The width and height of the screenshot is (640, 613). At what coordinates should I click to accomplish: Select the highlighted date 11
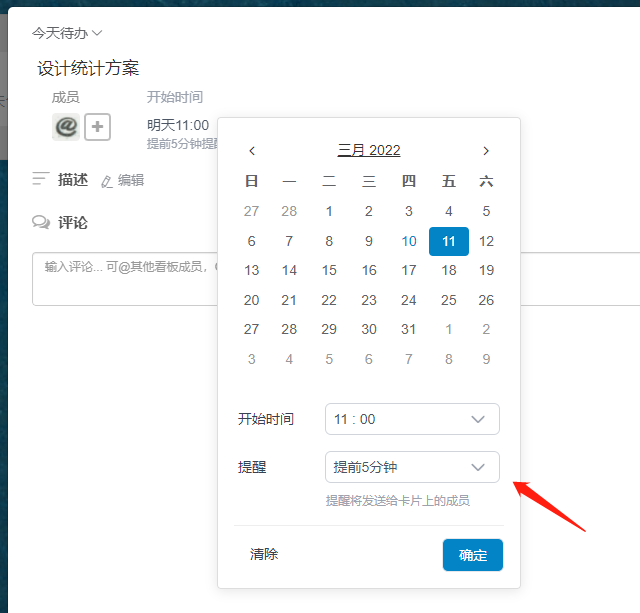[448, 241]
